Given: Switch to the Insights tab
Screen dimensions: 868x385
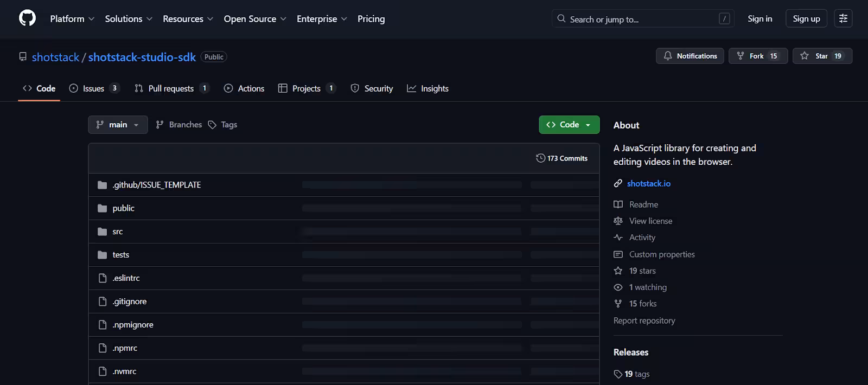Looking at the screenshot, I should tap(428, 88).
